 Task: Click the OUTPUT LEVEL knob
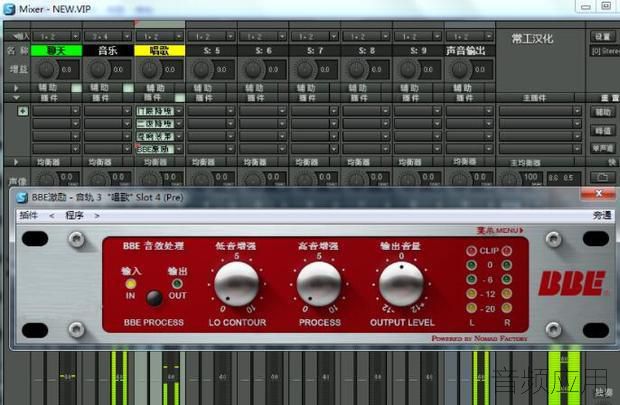[401, 284]
